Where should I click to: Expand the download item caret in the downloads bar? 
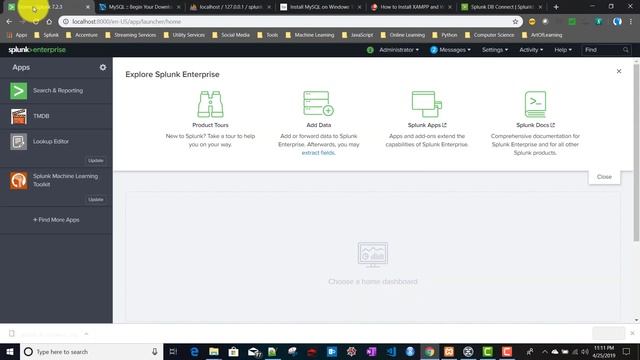coord(86,334)
